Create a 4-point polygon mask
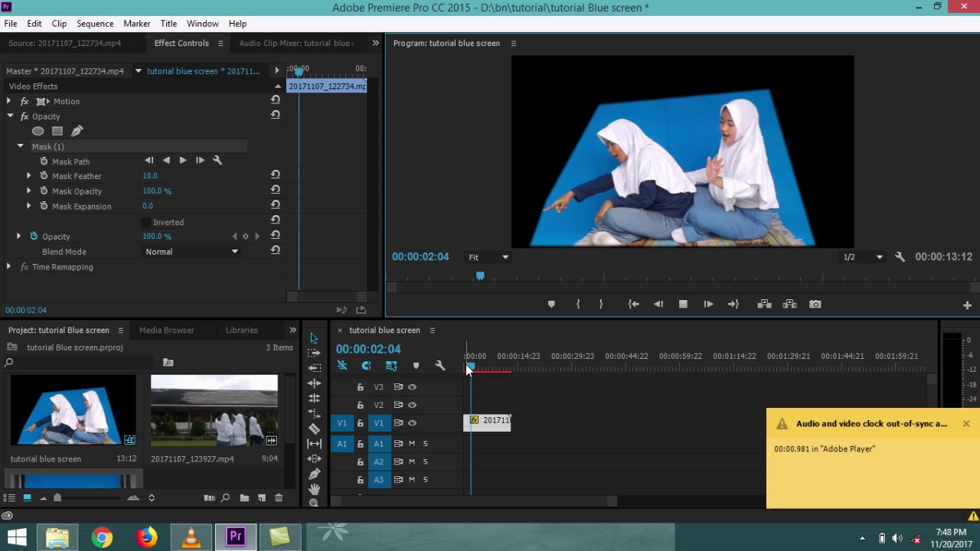The height and width of the screenshot is (551, 980). point(57,131)
